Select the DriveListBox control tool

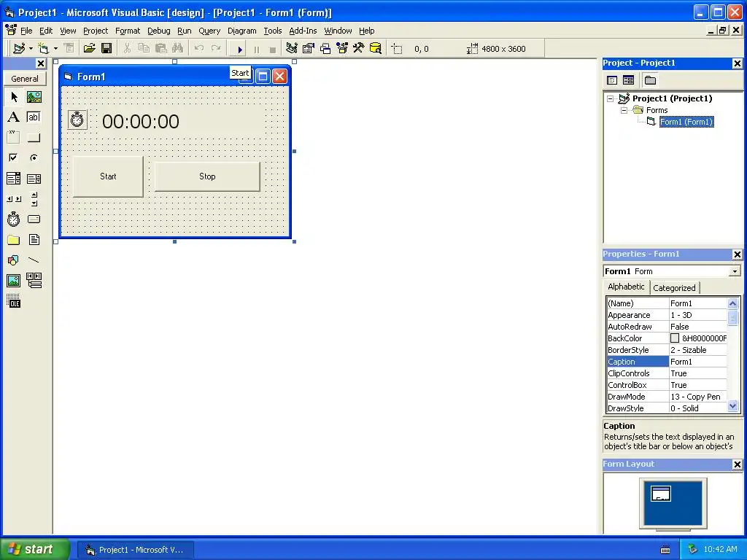[34, 219]
